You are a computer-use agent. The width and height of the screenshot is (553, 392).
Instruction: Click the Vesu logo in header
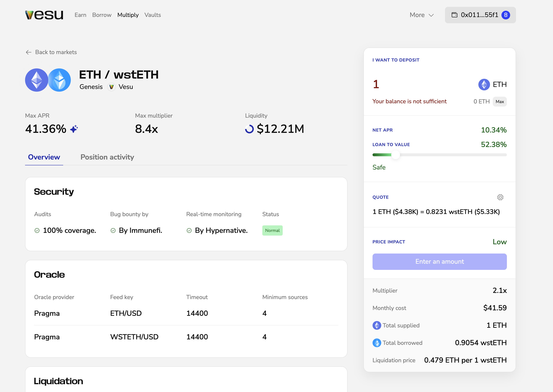coord(44,15)
